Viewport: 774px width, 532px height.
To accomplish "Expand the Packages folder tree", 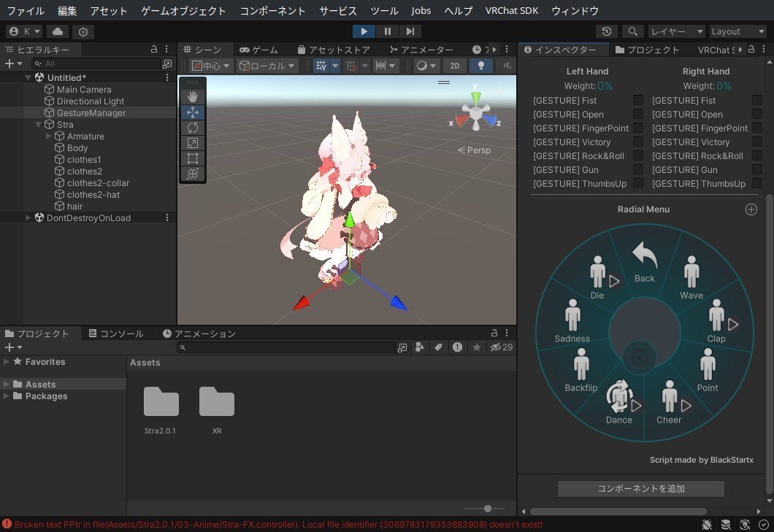I will tap(7, 396).
